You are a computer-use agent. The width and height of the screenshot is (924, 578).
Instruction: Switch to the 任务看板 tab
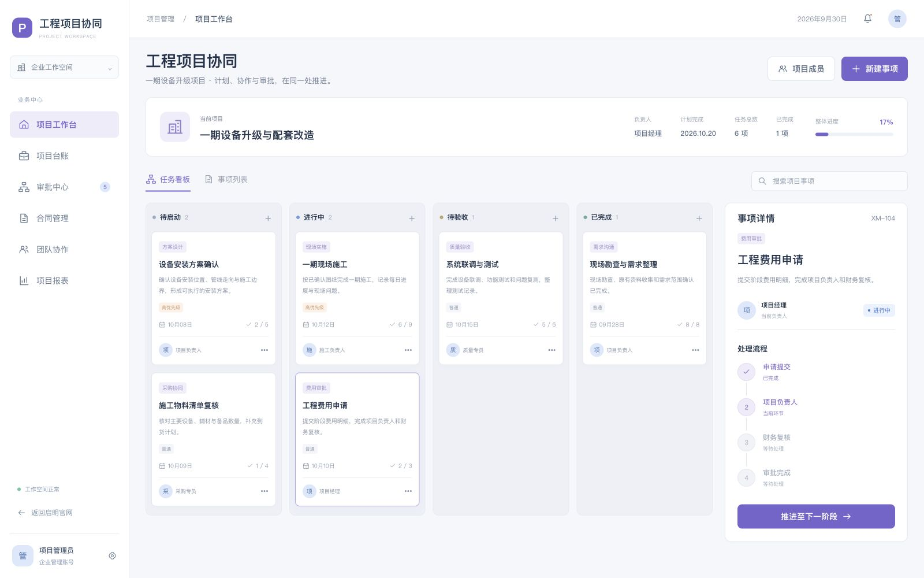168,180
